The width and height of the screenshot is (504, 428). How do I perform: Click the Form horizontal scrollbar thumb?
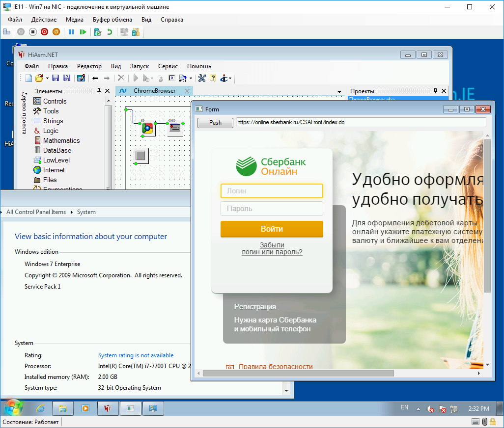tap(298, 374)
